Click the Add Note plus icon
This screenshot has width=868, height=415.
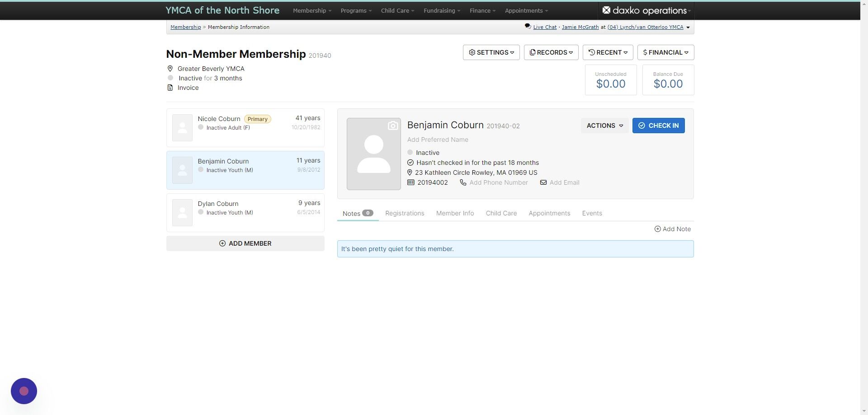[658, 229]
